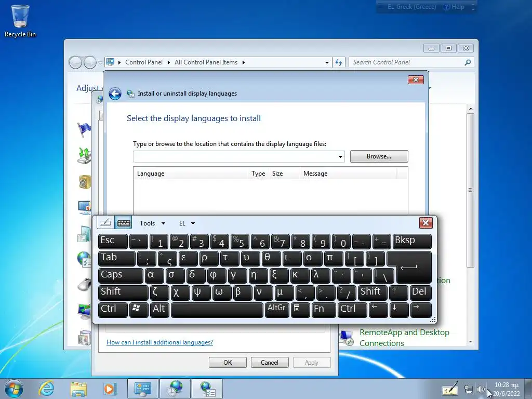Expand the display language location dropdown
The height and width of the screenshot is (399, 532).
[x=340, y=157]
